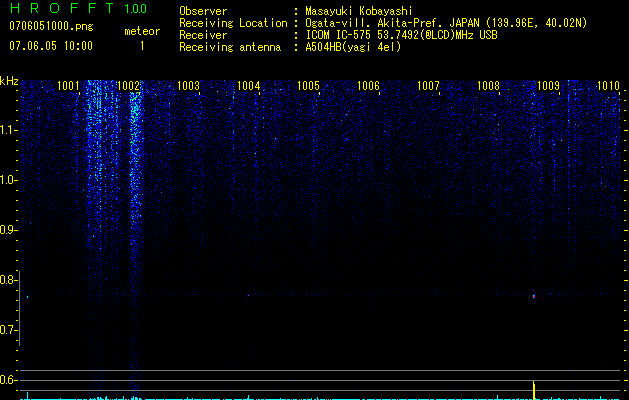The image size is (629, 400).
Task: Click the 'meteor' count label
Action: [x=142, y=31]
